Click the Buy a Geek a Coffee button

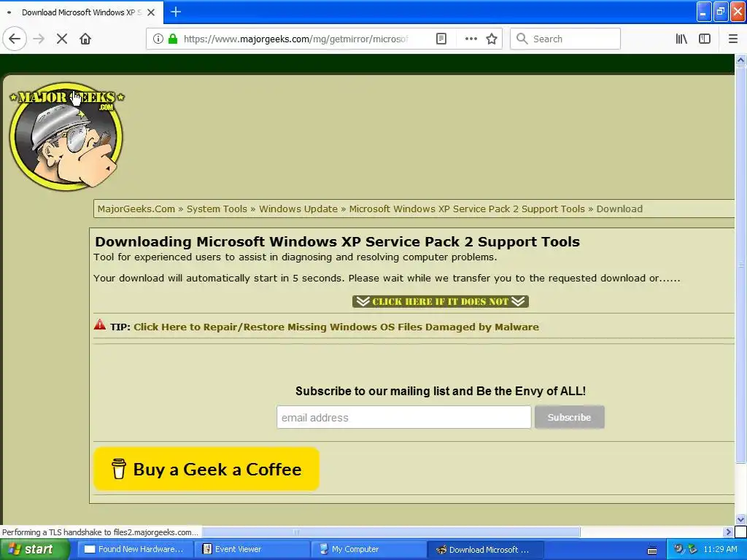pos(206,469)
